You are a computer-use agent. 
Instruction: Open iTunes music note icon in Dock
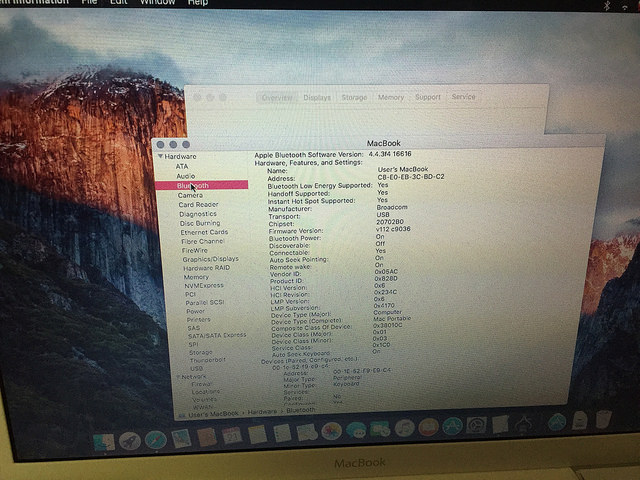tap(404, 428)
